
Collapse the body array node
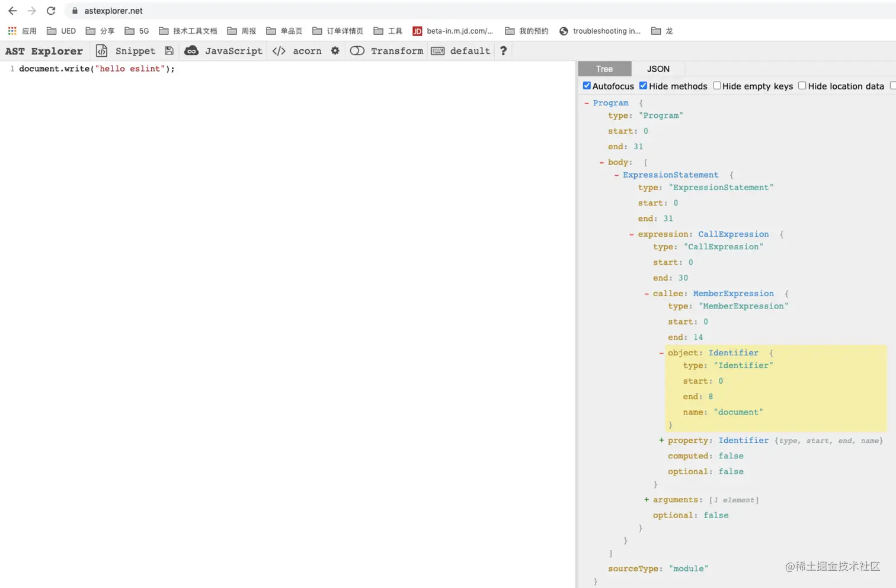pyautogui.click(x=601, y=162)
